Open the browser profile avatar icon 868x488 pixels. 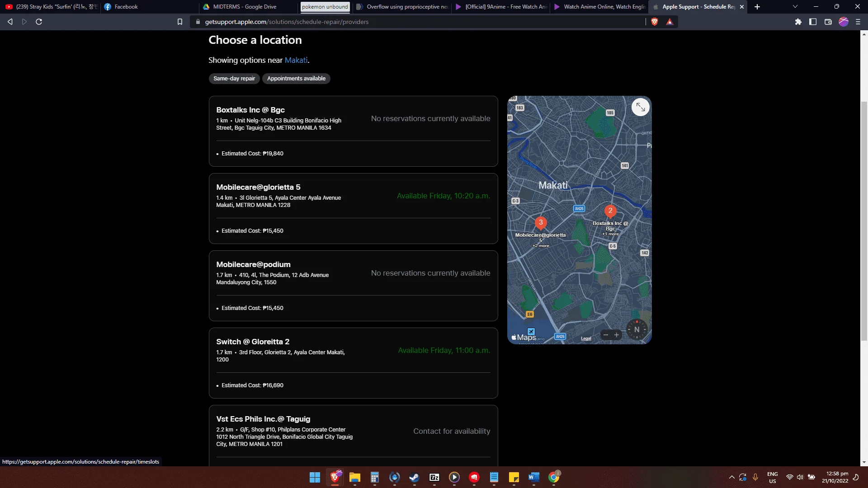coord(844,22)
